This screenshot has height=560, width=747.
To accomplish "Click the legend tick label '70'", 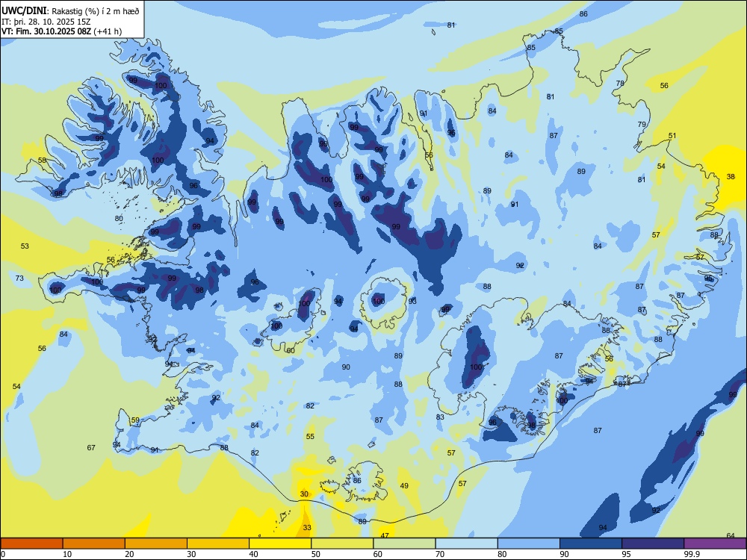I will point(440,554).
